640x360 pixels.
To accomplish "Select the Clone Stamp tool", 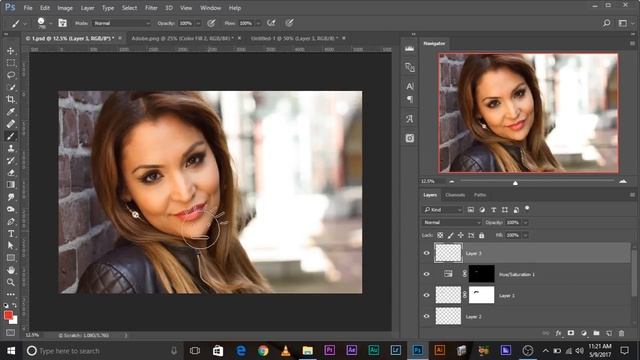I will coord(11,148).
